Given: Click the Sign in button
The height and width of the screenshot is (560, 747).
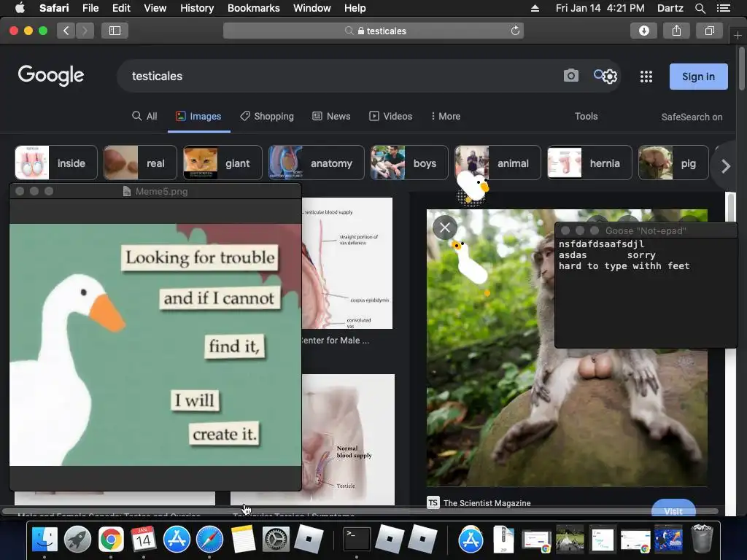Looking at the screenshot, I should [x=698, y=77].
